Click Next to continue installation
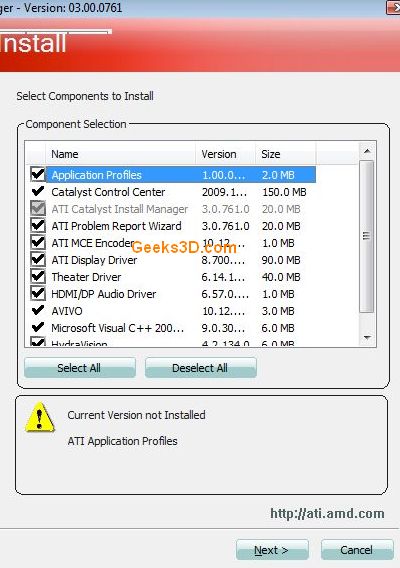The image size is (400, 568). 272,550
